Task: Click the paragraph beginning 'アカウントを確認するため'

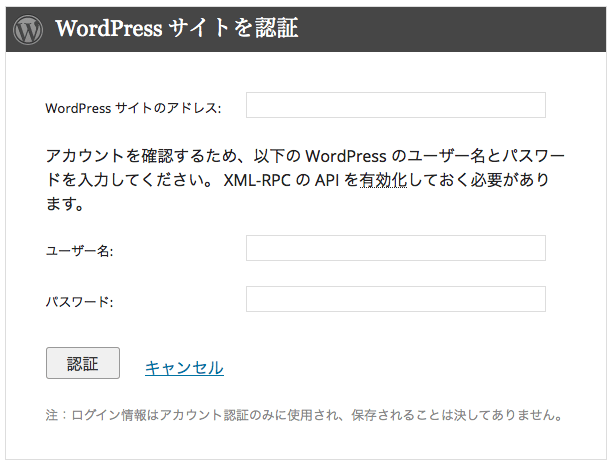Action: point(305,180)
